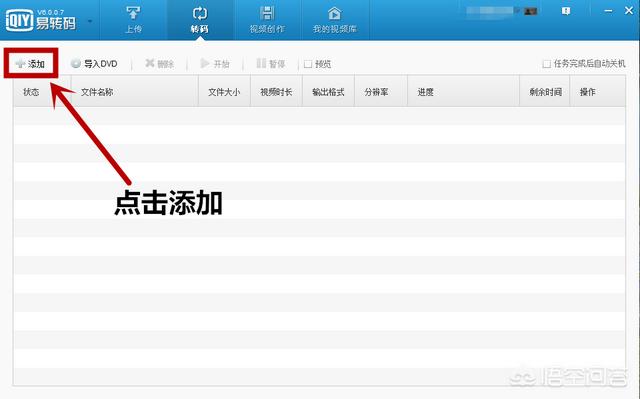
Task: Click the blurred user account name
Action: coord(490,11)
